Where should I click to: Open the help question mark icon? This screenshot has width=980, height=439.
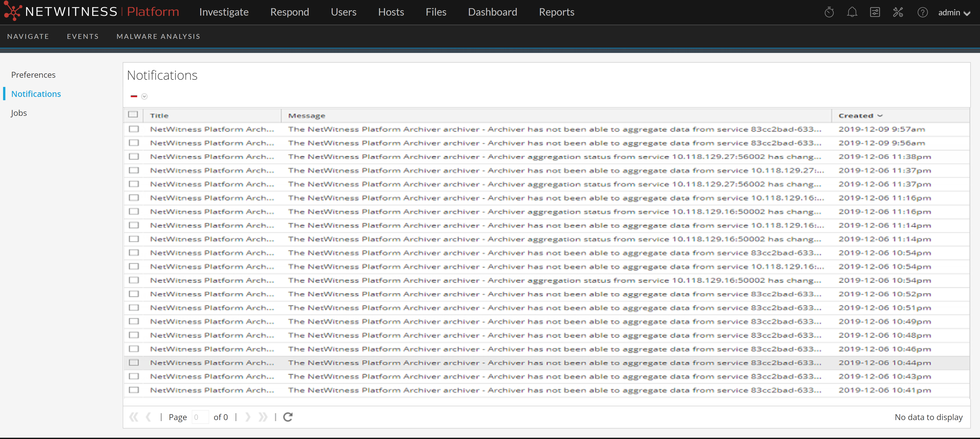tap(922, 12)
